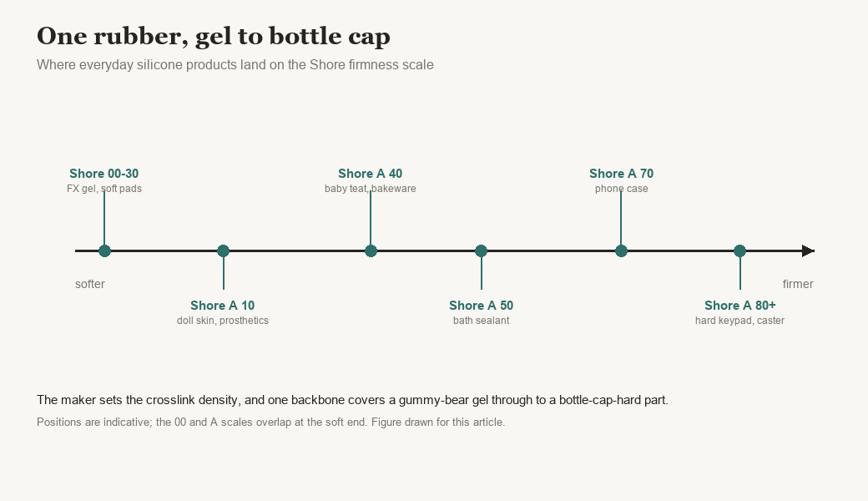868x501 pixels.
Task: Click the Shore A 10 marker dot
Action: 223,250
